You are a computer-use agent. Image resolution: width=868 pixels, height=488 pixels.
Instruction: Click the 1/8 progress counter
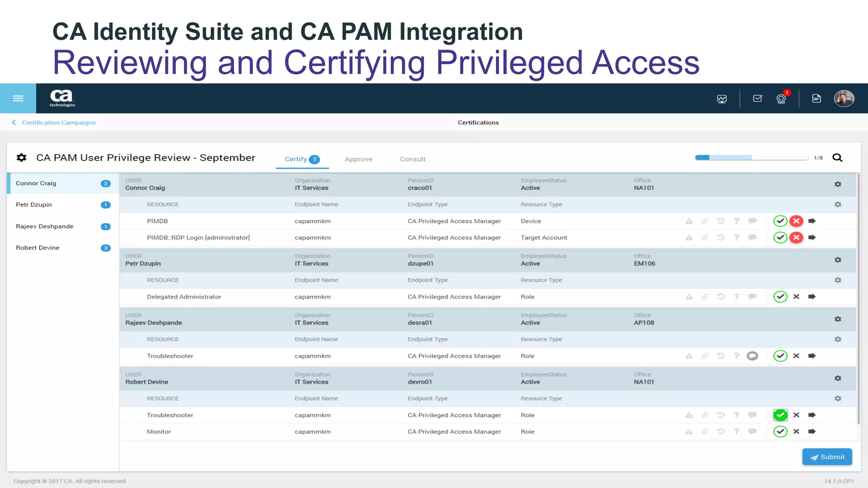click(818, 158)
